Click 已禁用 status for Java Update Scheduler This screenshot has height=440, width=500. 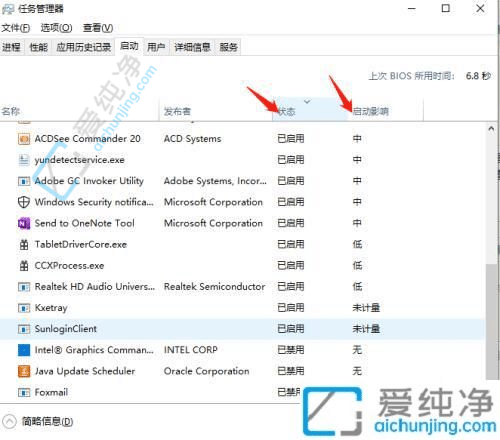coord(291,371)
